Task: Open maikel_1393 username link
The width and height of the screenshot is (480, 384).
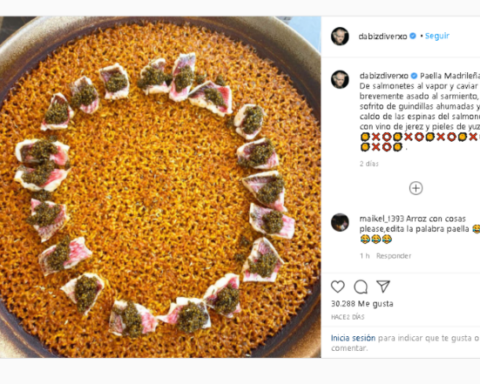Action: click(x=381, y=219)
